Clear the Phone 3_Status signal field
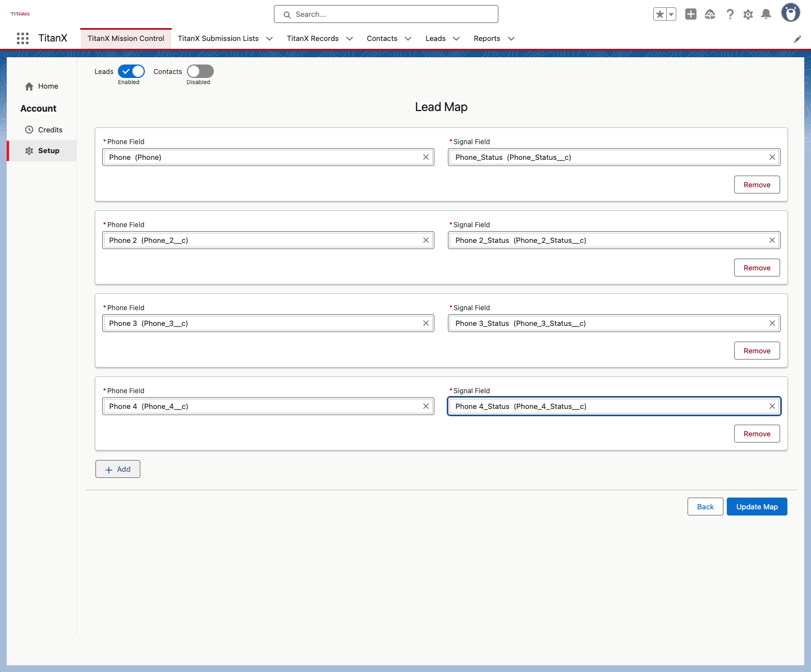This screenshot has height=672, width=811. point(772,323)
